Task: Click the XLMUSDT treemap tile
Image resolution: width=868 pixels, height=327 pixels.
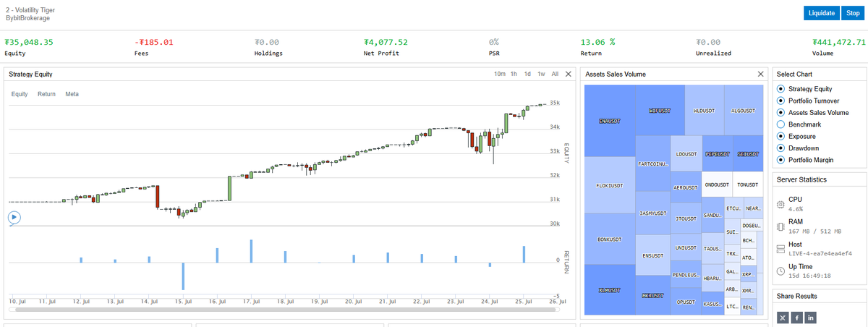Action: click(x=610, y=290)
